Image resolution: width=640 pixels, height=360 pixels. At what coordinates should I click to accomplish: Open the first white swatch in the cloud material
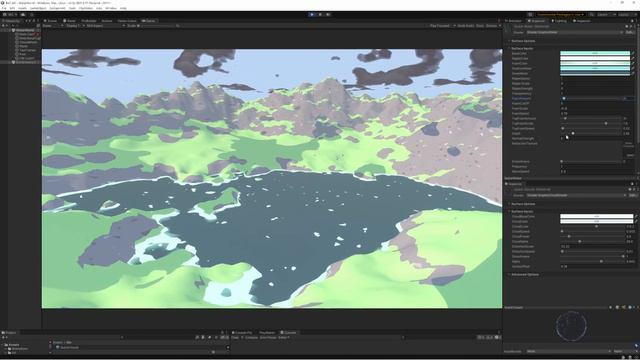(596, 216)
